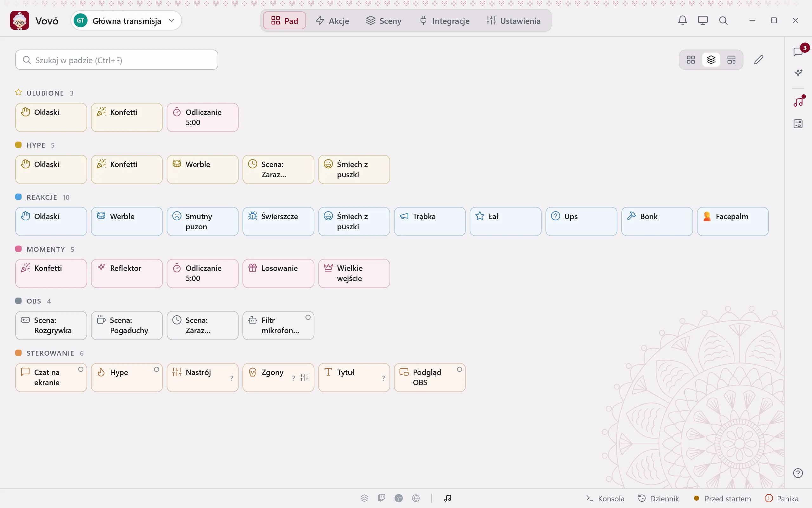
Task: Open the Integracje tab
Action: 445,21
